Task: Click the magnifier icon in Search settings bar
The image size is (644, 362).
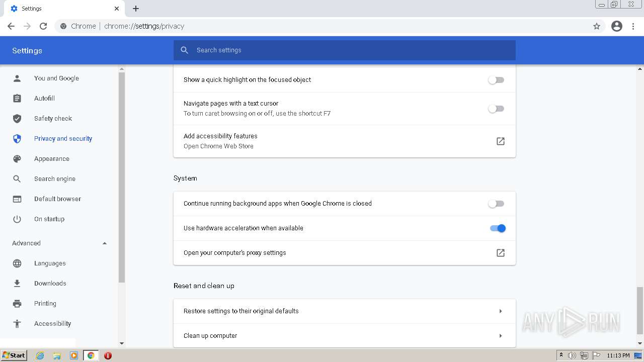Action: [185, 50]
